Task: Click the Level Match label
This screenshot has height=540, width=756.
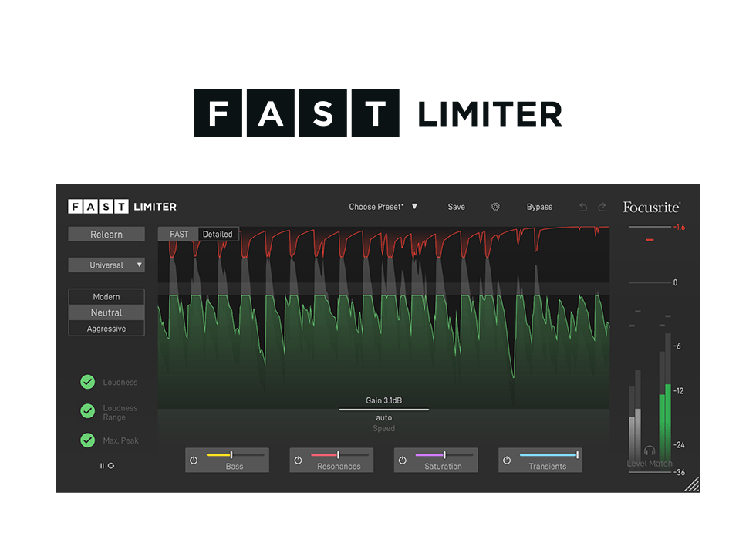Action: click(650, 464)
